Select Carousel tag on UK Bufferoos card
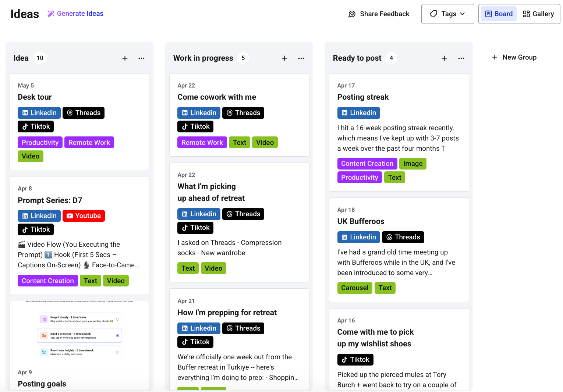The height and width of the screenshot is (392, 563). (x=355, y=288)
